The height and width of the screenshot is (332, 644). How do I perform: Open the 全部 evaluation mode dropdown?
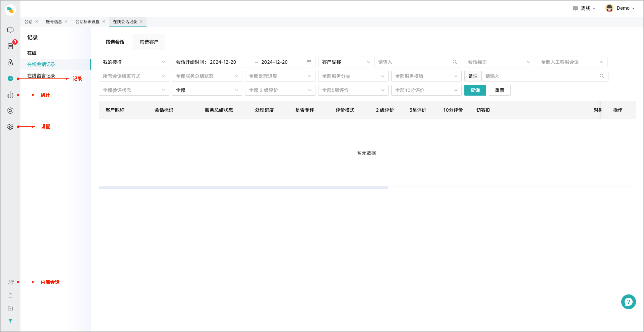click(x=207, y=90)
